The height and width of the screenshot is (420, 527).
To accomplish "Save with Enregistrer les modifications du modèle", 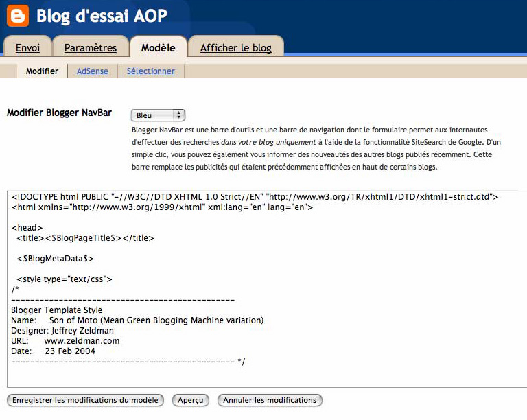I will (85, 400).
